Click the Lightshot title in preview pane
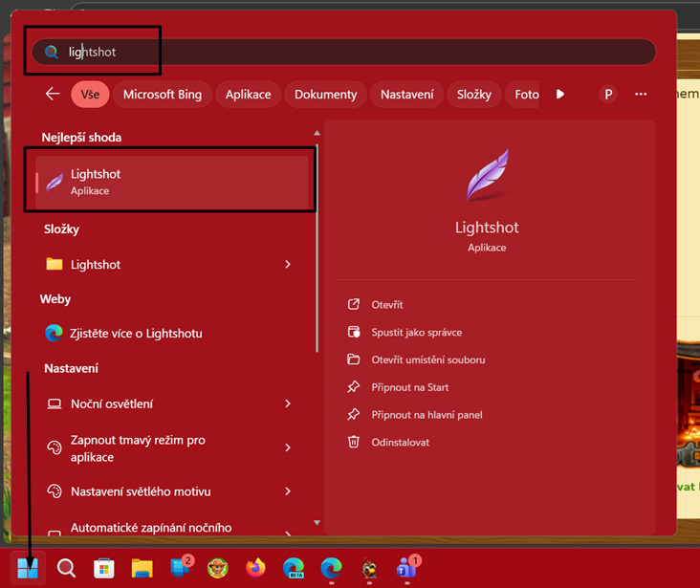700x588 pixels. [x=487, y=228]
